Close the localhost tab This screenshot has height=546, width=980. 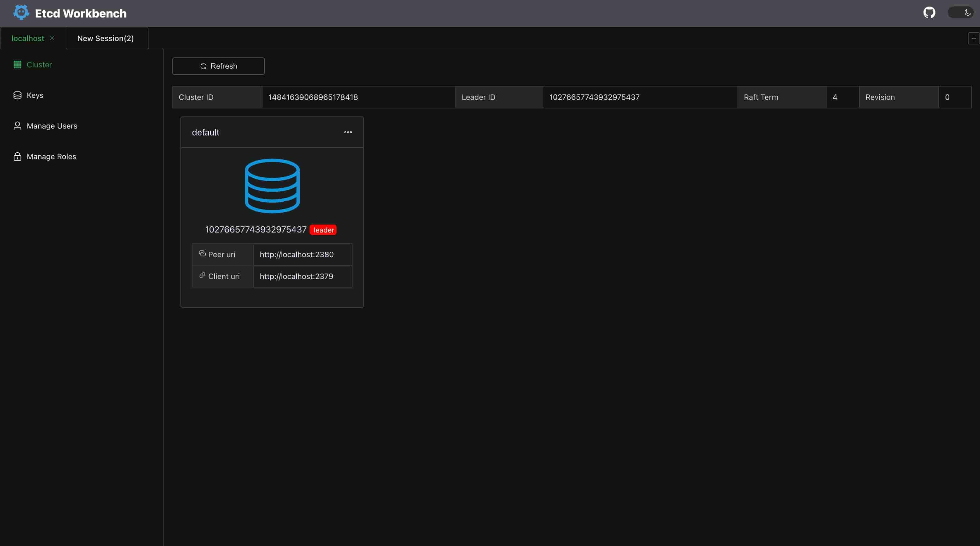[52, 38]
